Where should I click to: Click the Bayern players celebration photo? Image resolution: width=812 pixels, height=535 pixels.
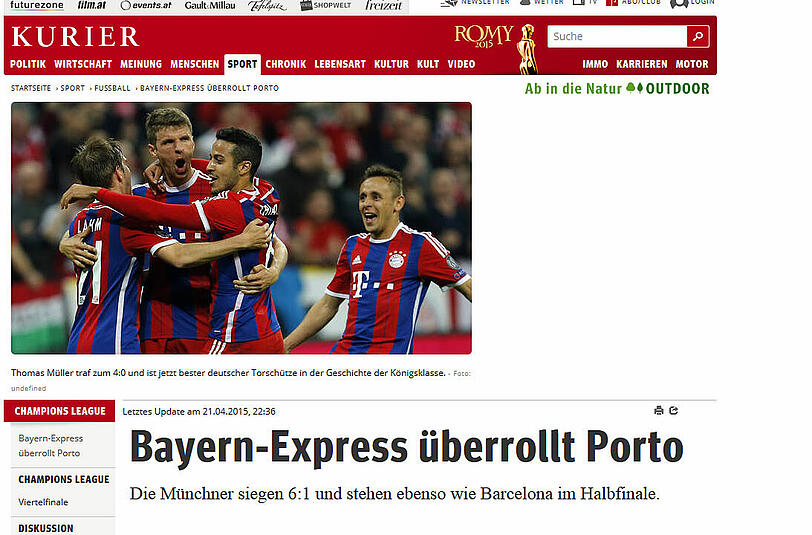click(241, 228)
